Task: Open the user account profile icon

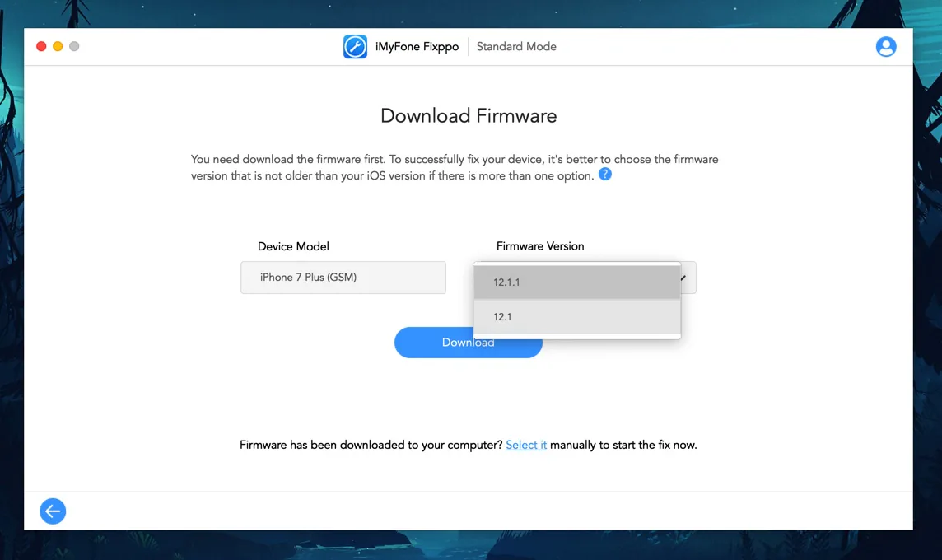Action: [885, 47]
